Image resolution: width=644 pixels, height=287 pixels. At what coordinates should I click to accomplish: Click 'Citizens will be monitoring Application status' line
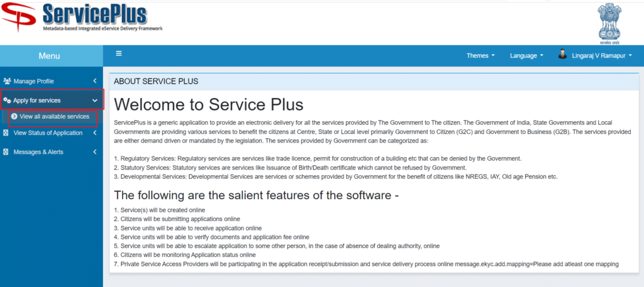click(x=185, y=255)
